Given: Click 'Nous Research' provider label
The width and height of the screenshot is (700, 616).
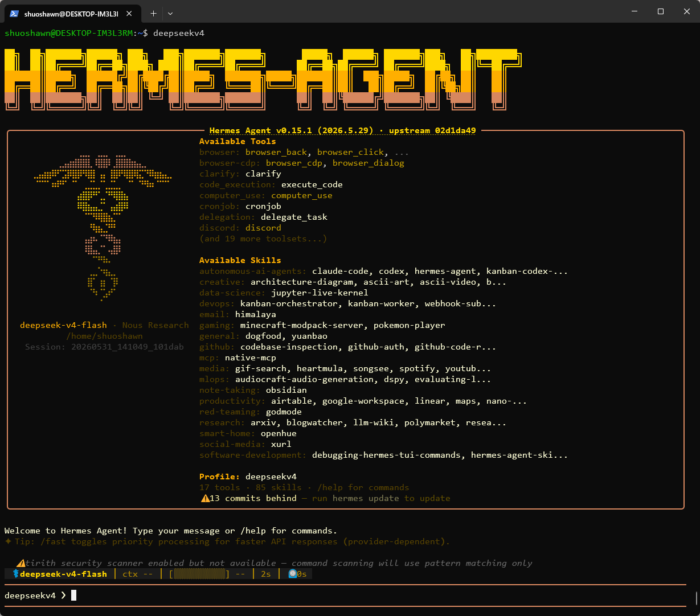Looking at the screenshot, I should point(155,325).
